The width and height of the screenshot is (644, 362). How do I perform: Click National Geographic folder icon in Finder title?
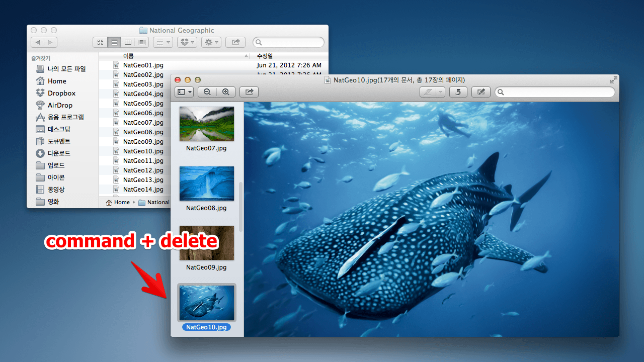coord(143,30)
